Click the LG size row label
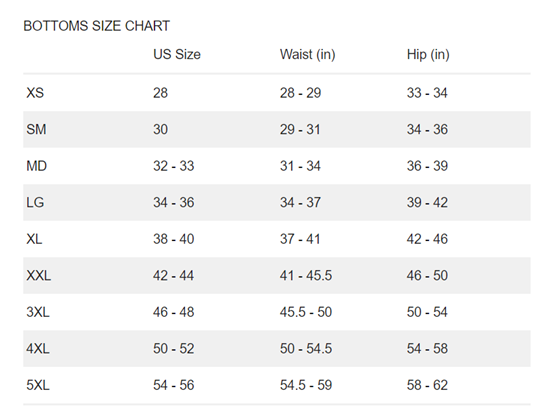This screenshot has width=545, height=418. click(35, 203)
